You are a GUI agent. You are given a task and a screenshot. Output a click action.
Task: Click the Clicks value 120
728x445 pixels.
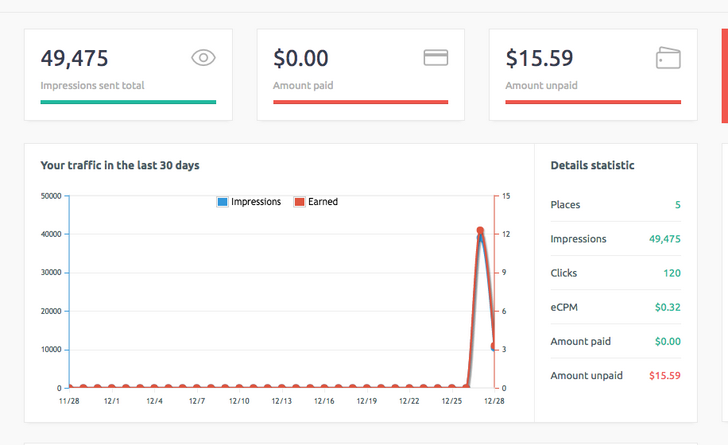[671, 273]
